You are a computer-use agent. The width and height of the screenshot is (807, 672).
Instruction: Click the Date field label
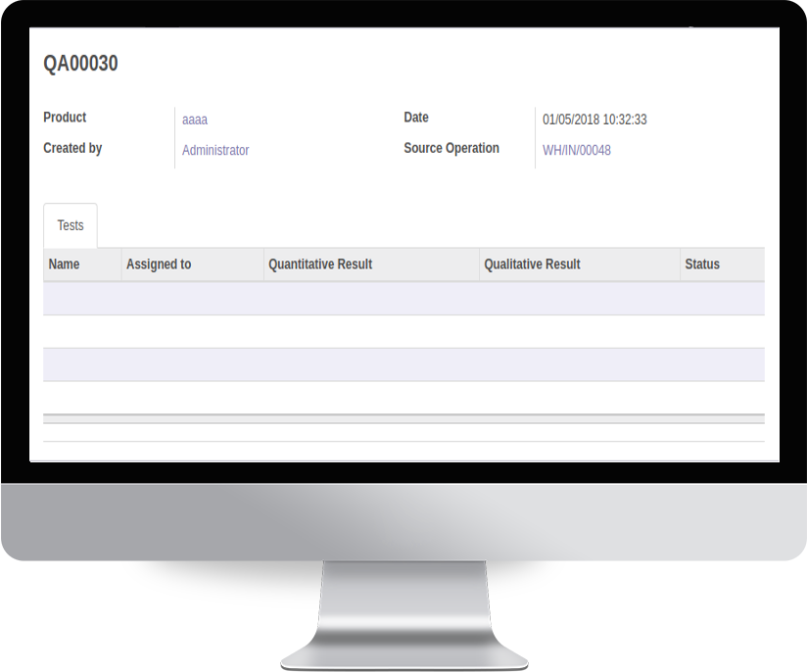click(416, 118)
